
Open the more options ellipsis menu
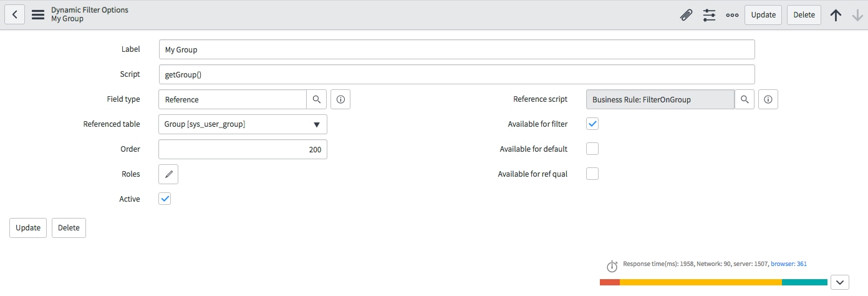732,15
